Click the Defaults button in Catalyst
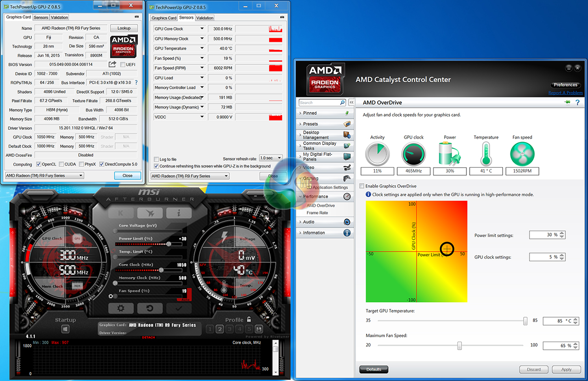The height and width of the screenshot is (381, 588). tap(374, 370)
